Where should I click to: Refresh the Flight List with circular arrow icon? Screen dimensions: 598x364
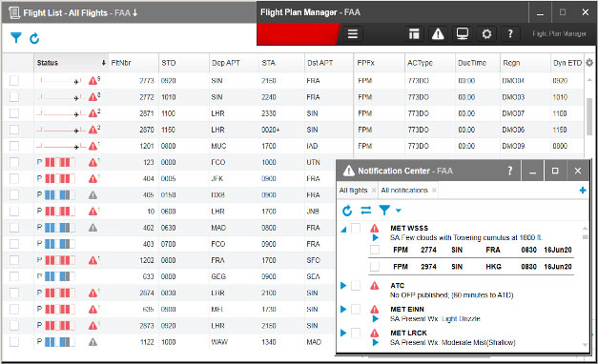(34, 38)
